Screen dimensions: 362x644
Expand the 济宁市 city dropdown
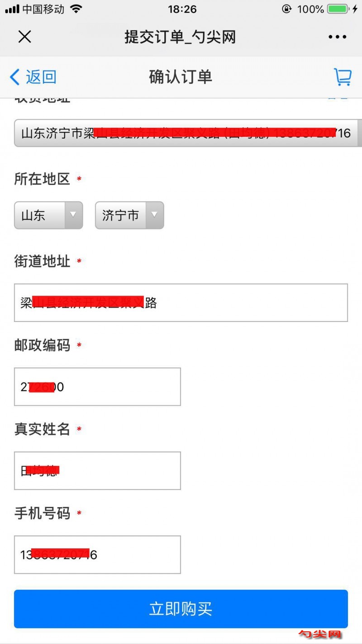129,216
